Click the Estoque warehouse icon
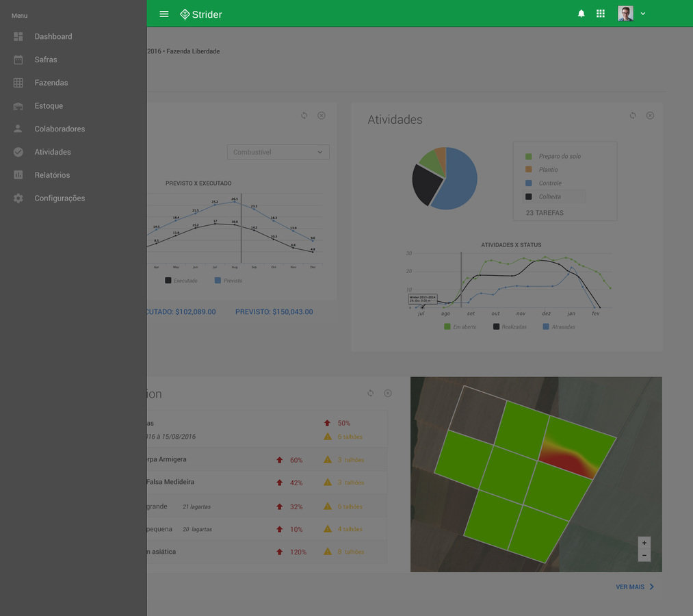 18,105
